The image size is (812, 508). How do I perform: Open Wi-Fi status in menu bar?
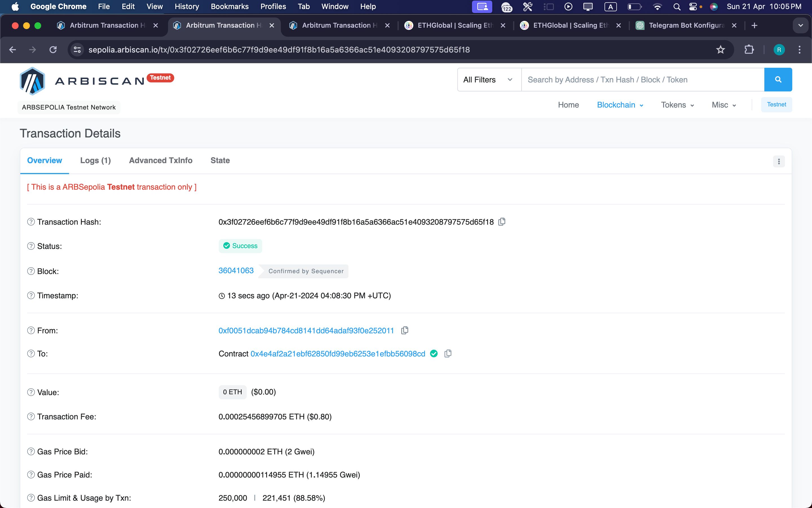657,7
